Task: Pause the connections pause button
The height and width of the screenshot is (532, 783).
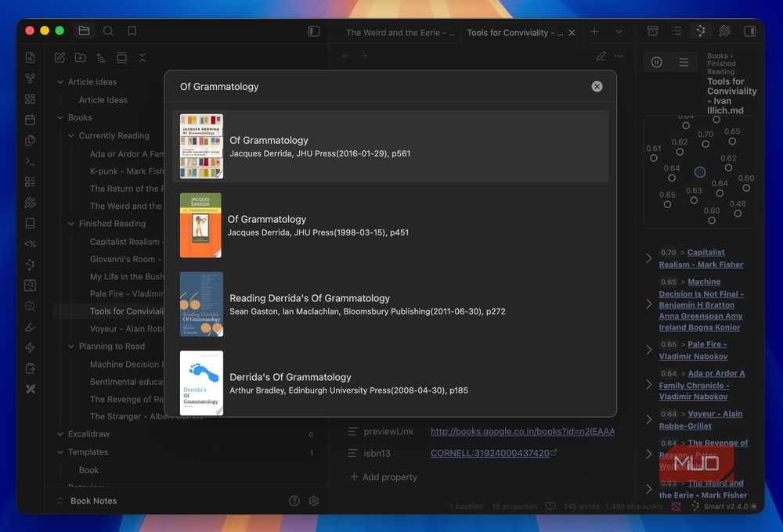Action: (x=657, y=63)
